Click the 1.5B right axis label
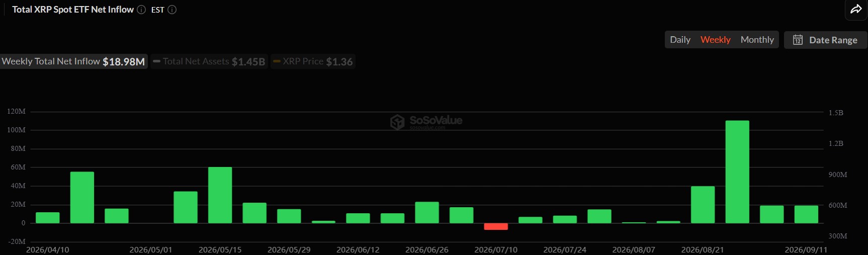 [836, 113]
